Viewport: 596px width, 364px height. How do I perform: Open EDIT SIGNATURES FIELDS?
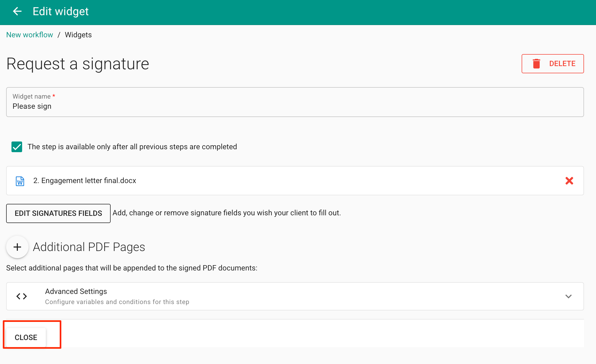(58, 213)
